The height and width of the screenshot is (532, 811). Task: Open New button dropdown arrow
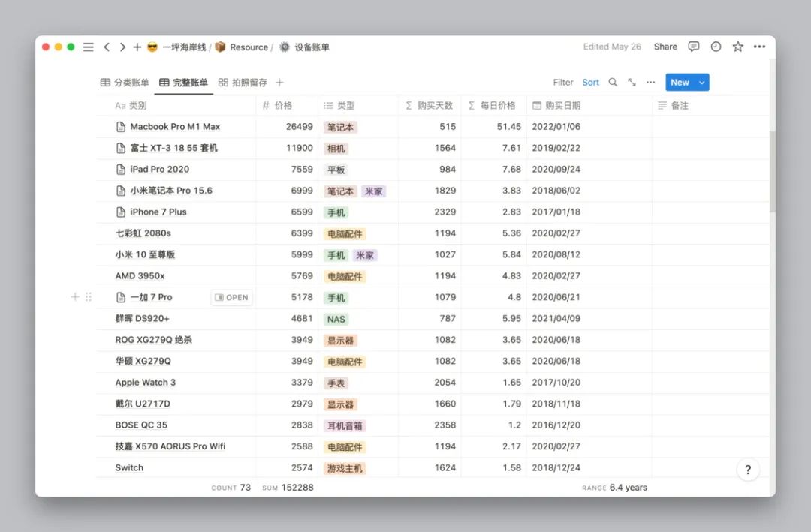click(x=702, y=83)
